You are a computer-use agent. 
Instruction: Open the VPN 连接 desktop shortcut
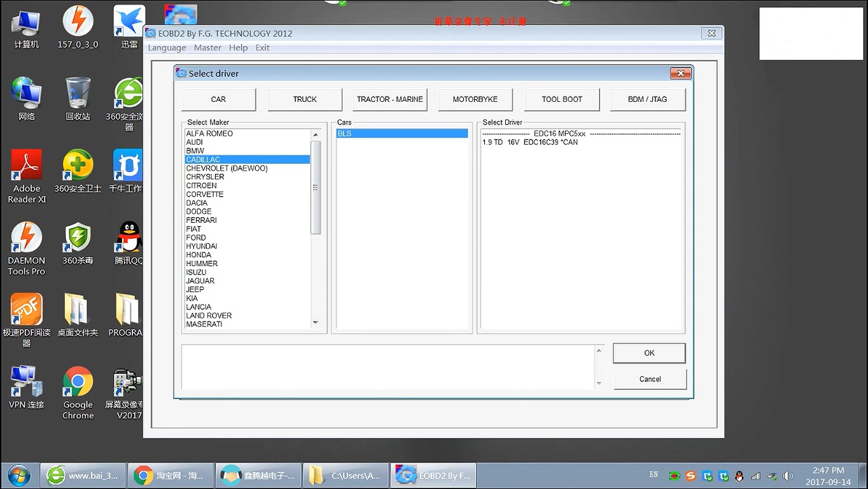[x=27, y=388]
